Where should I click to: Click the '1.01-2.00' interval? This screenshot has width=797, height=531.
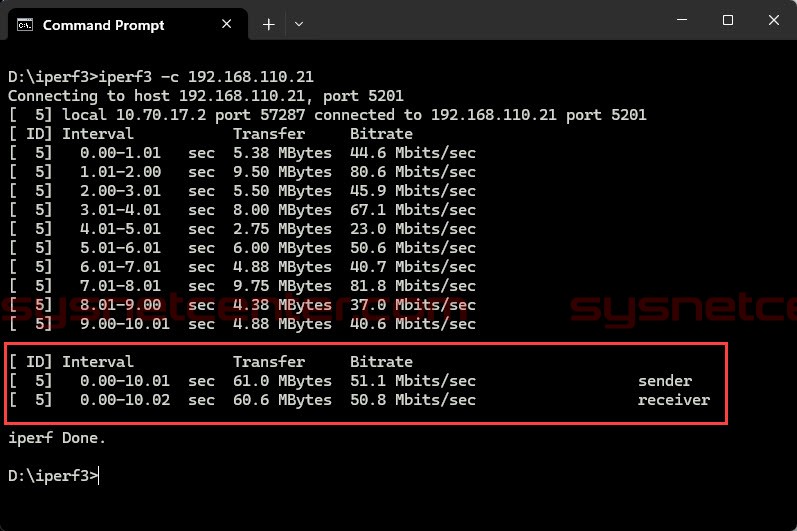[x=120, y=172]
